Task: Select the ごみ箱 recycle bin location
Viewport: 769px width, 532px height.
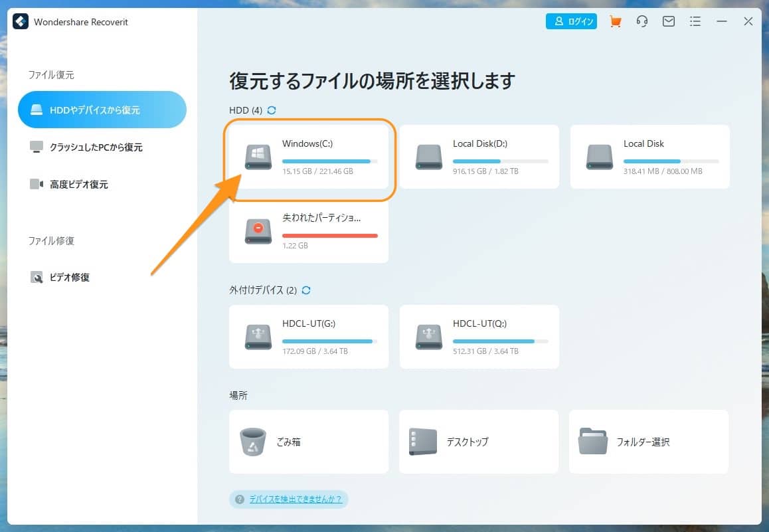Action: coord(308,442)
